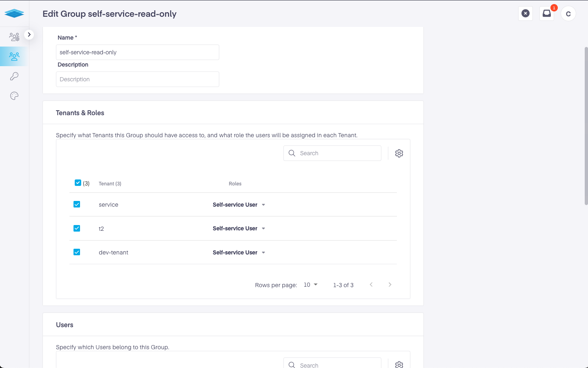Toggle the select-all tenants checkbox
The width and height of the screenshot is (588, 368).
point(78,183)
